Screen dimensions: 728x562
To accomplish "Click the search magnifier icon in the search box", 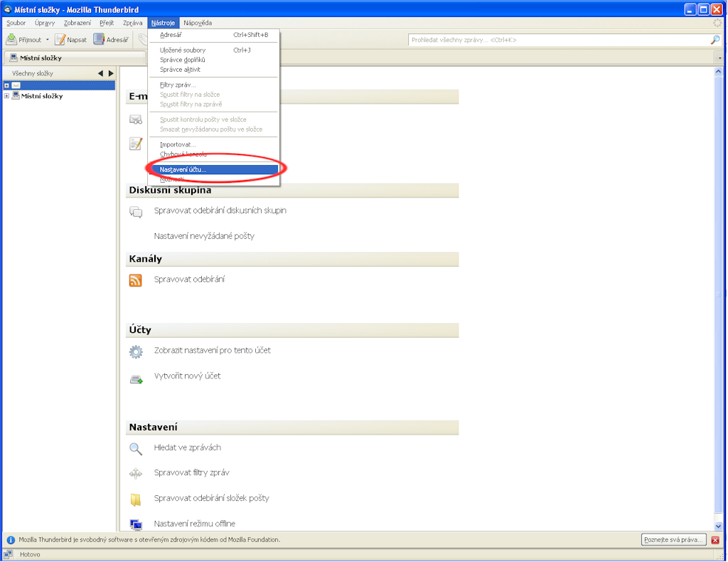I will (x=715, y=40).
